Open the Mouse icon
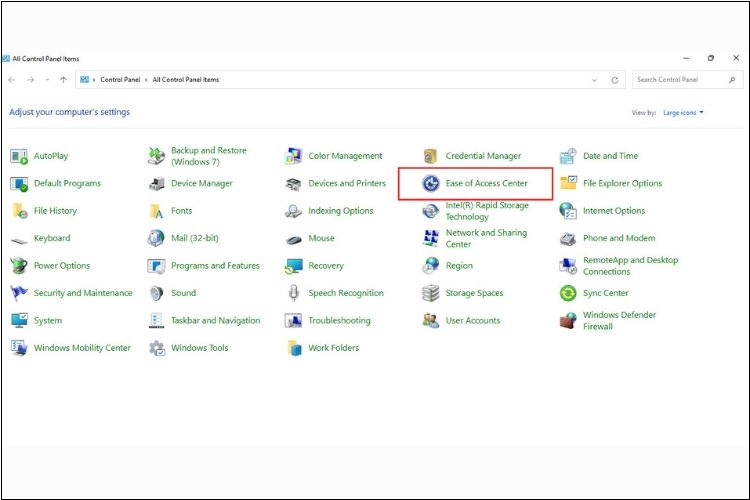 pyautogui.click(x=294, y=240)
